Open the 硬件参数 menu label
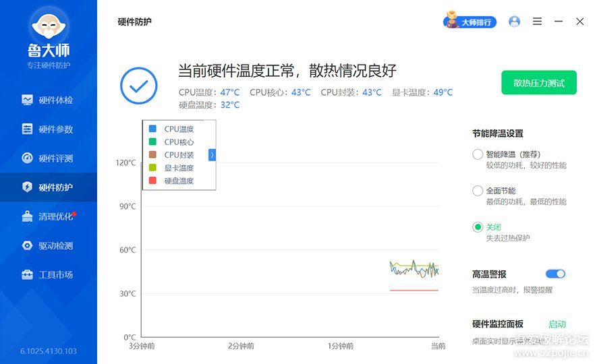Image resolution: width=595 pixels, height=364 pixels. (x=56, y=129)
